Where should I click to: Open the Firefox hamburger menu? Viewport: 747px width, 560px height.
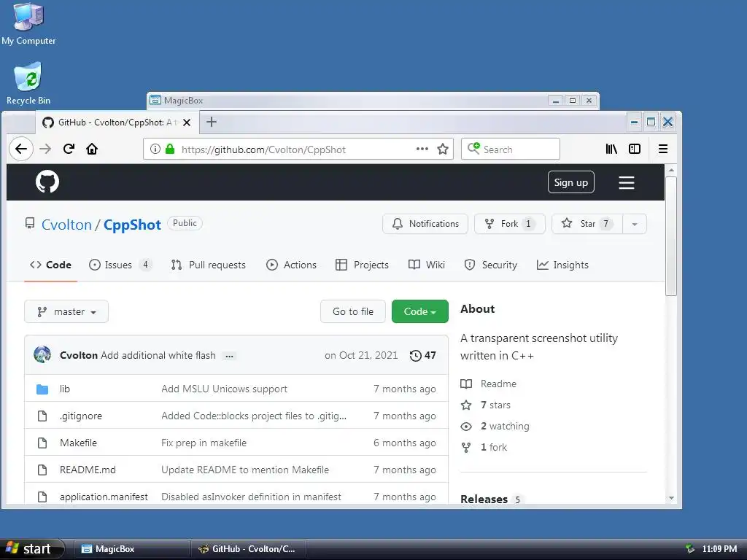[662, 149]
